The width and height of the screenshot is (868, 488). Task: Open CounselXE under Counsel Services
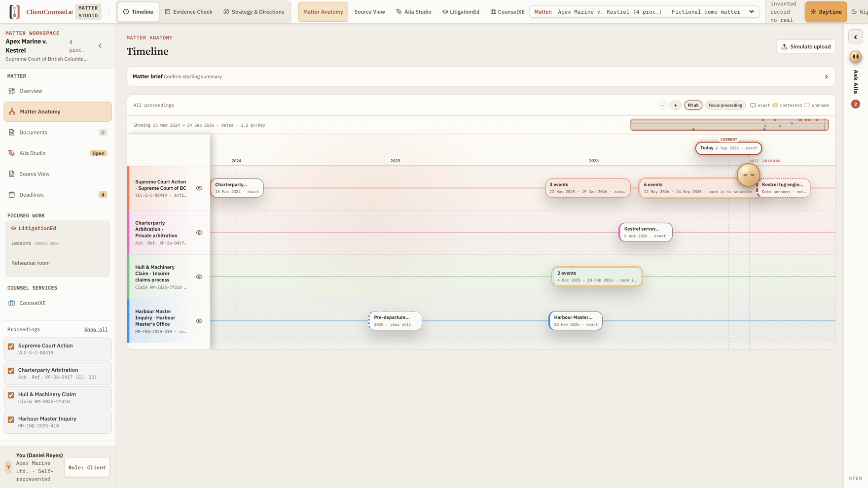[x=57, y=303]
